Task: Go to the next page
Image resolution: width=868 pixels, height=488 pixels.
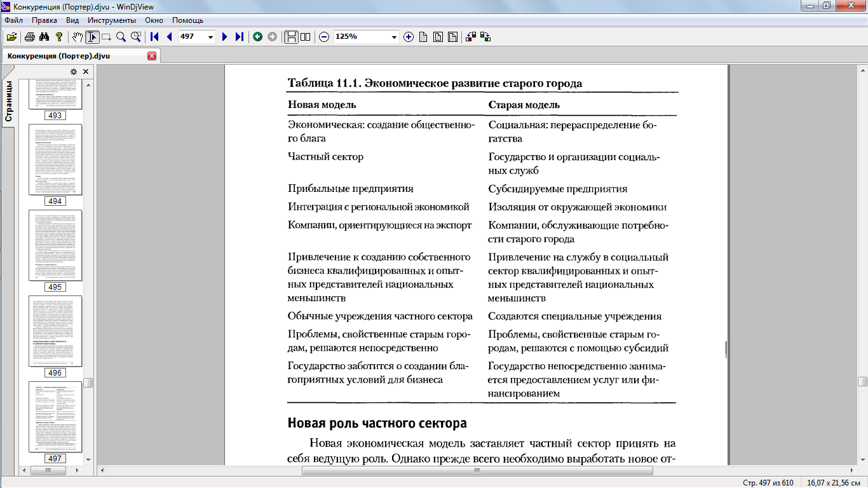Action: click(224, 37)
